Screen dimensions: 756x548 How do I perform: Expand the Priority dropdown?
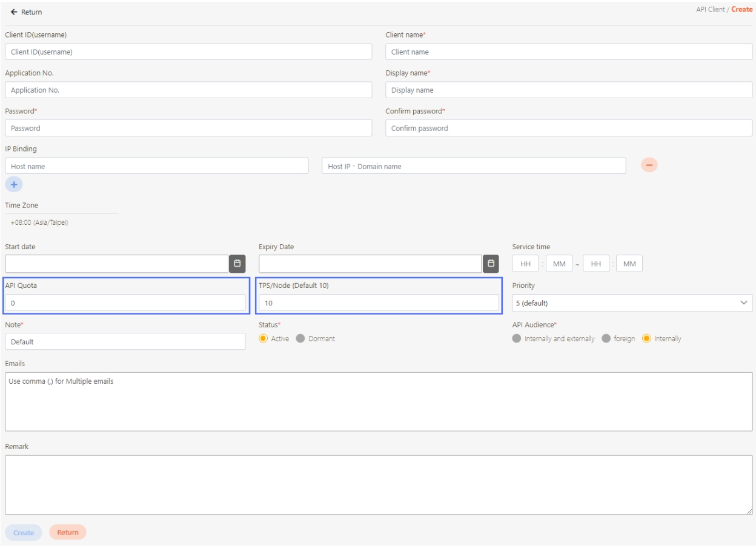(632, 303)
